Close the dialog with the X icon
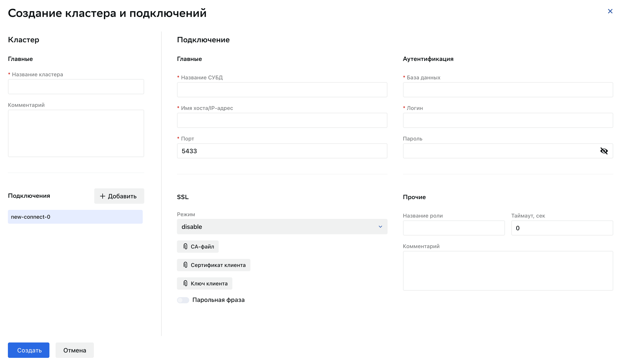The image size is (617, 364). [610, 11]
